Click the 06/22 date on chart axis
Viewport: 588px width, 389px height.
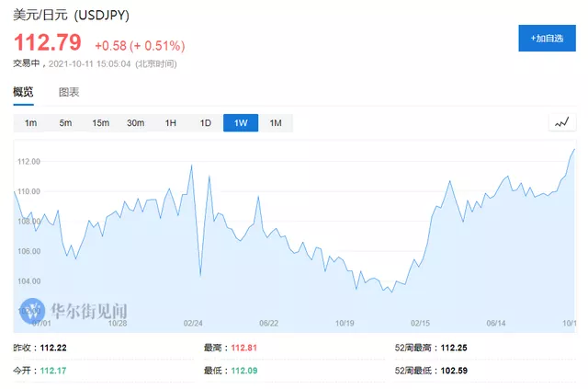269,323
